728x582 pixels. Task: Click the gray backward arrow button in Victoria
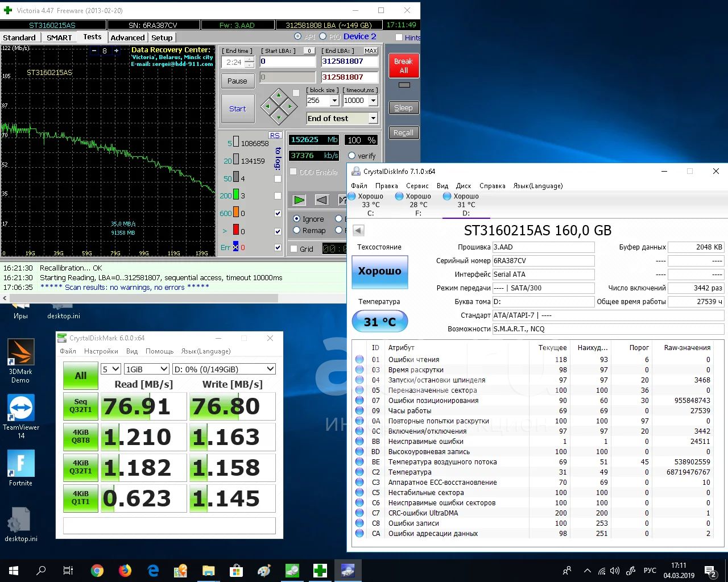pos(321,199)
